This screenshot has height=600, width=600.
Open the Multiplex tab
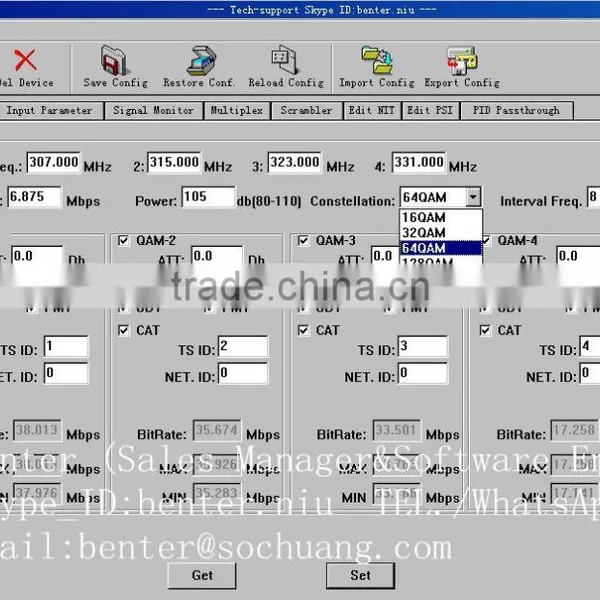pos(237,111)
